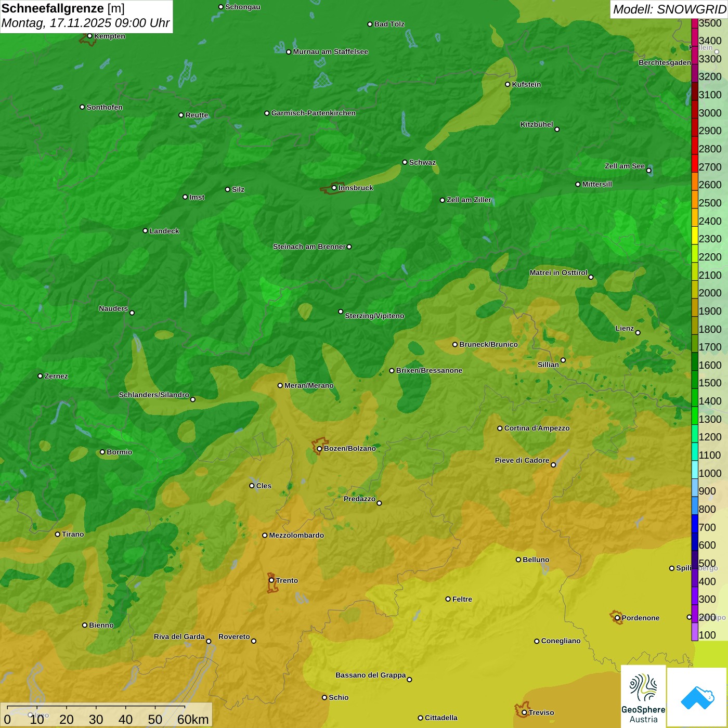Click the Meran/Merano label
728x728 pixels.
309,385
